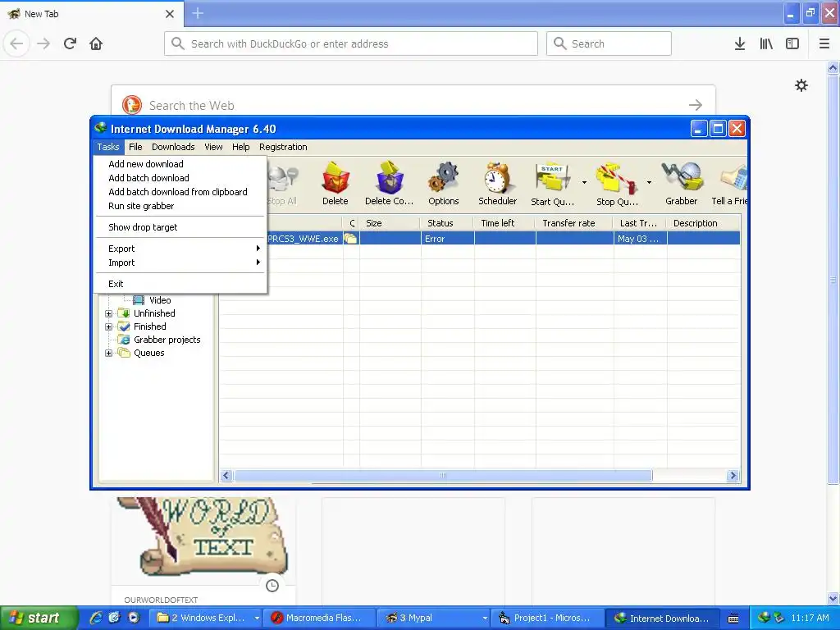
Task: Choose Exit from Tasks menu
Action: pyautogui.click(x=180, y=284)
